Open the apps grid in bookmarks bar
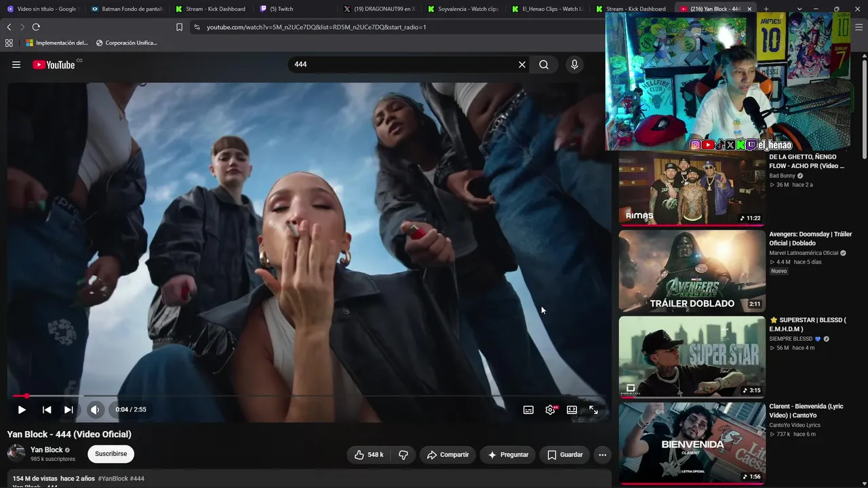This screenshot has height=488, width=868. (9, 43)
